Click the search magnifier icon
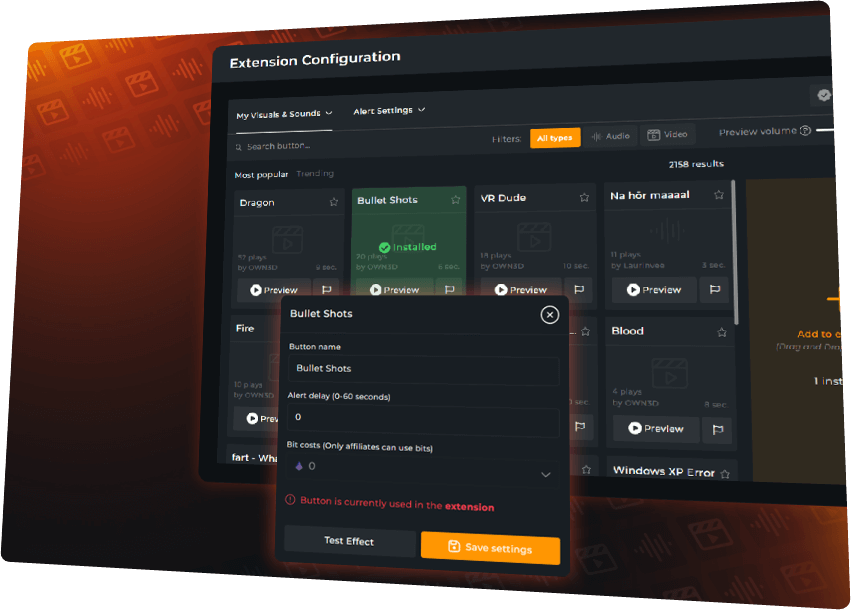The image size is (851, 610). point(238,147)
